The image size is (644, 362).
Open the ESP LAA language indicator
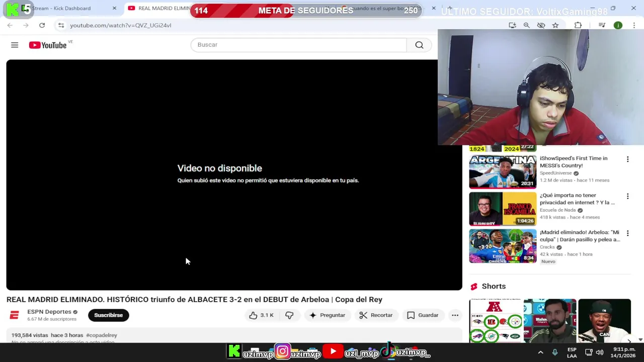click(572, 352)
